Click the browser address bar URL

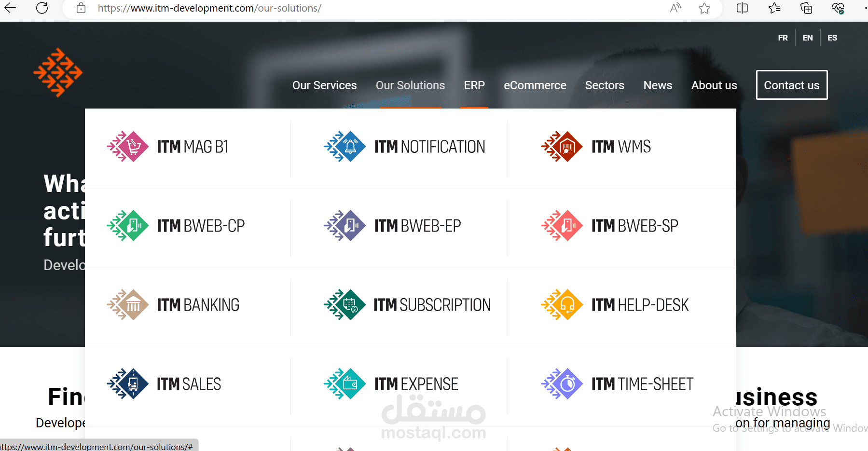tap(209, 8)
